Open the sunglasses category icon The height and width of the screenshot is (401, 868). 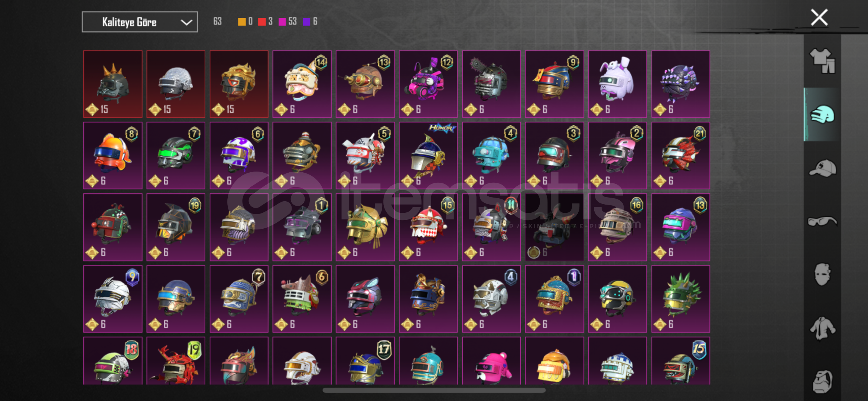click(x=822, y=221)
